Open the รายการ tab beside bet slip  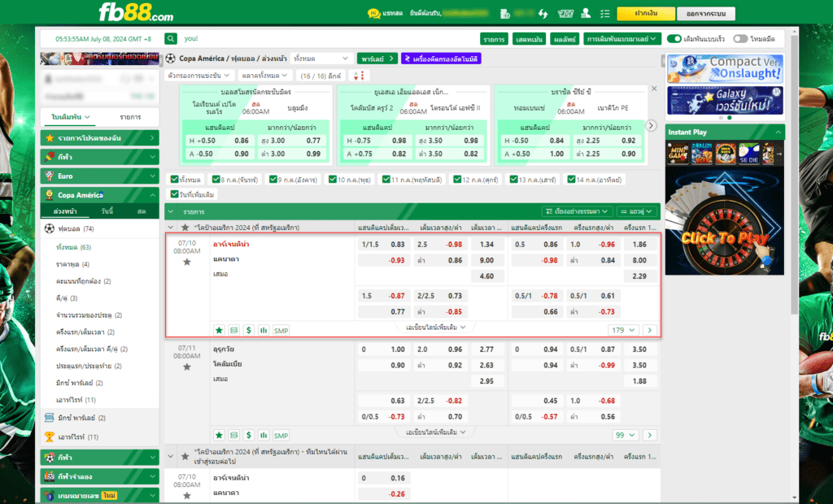click(x=130, y=117)
